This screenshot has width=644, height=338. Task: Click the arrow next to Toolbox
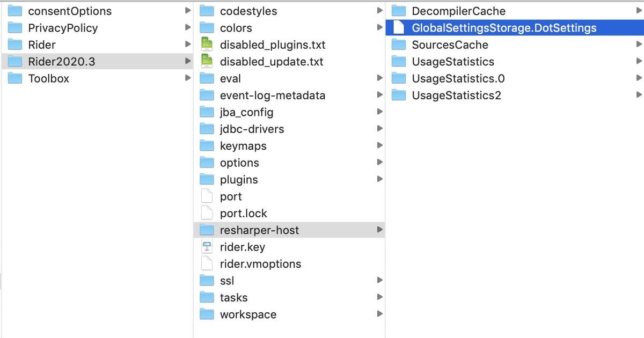coord(187,78)
